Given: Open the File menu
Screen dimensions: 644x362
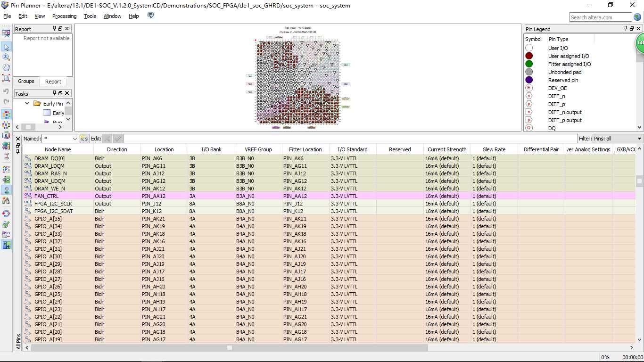Looking at the screenshot, I should coord(7,16).
